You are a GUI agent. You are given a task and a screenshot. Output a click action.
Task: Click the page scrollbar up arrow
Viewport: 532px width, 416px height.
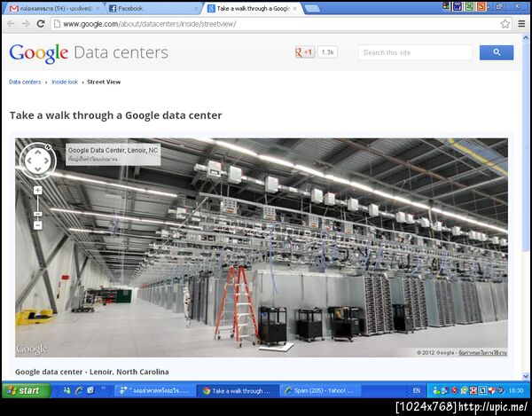tap(526, 37)
